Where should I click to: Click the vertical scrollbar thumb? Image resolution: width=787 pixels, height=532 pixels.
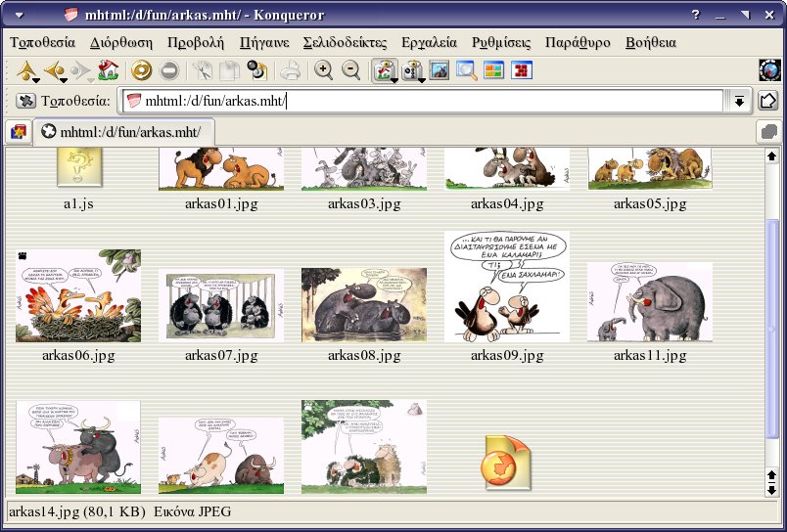(772, 329)
